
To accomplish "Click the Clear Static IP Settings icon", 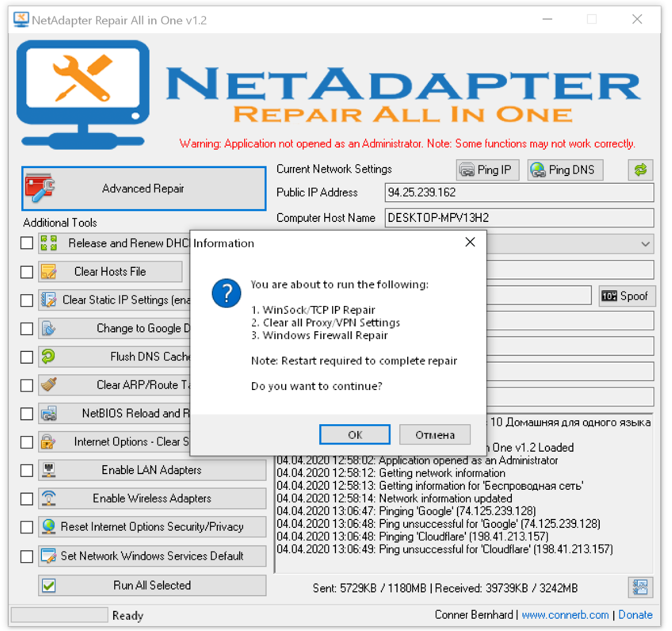I will pyautogui.click(x=49, y=300).
